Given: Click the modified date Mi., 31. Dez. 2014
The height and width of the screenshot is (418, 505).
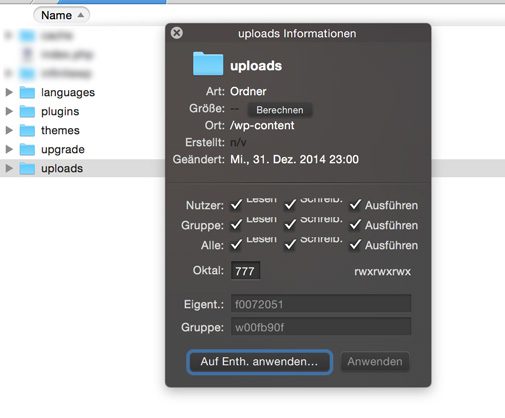Looking at the screenshot, I should 294,159.
